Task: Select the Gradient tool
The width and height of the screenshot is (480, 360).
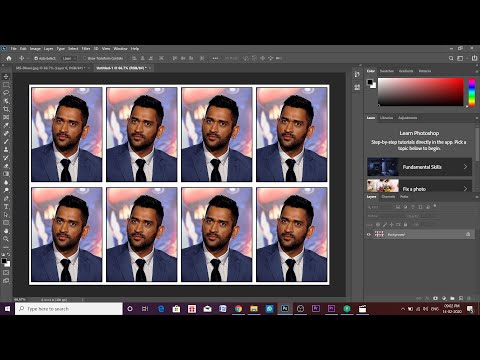Action: [6, 174]
